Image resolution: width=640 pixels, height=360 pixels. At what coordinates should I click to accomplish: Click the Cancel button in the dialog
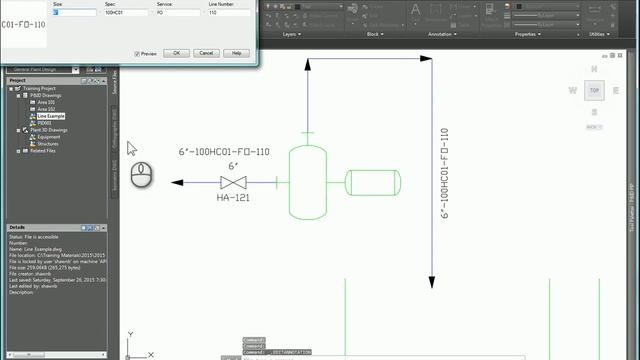(x=206, y=53)
